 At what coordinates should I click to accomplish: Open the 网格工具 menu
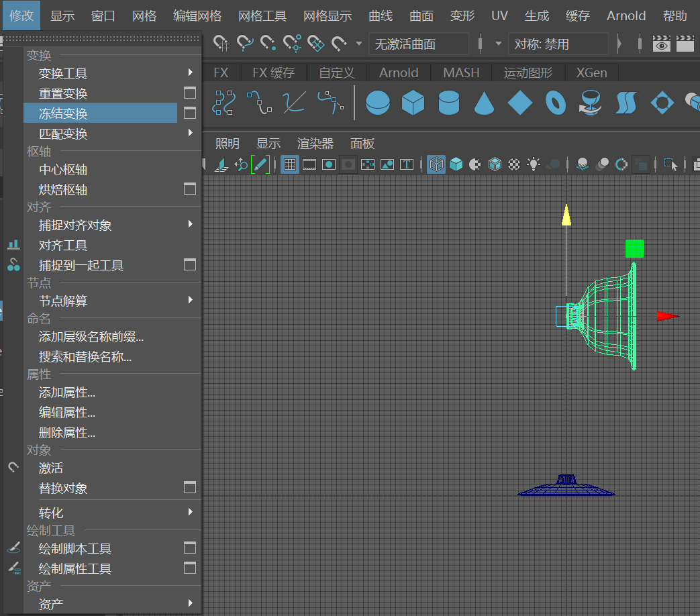click(x=262, y=16)
